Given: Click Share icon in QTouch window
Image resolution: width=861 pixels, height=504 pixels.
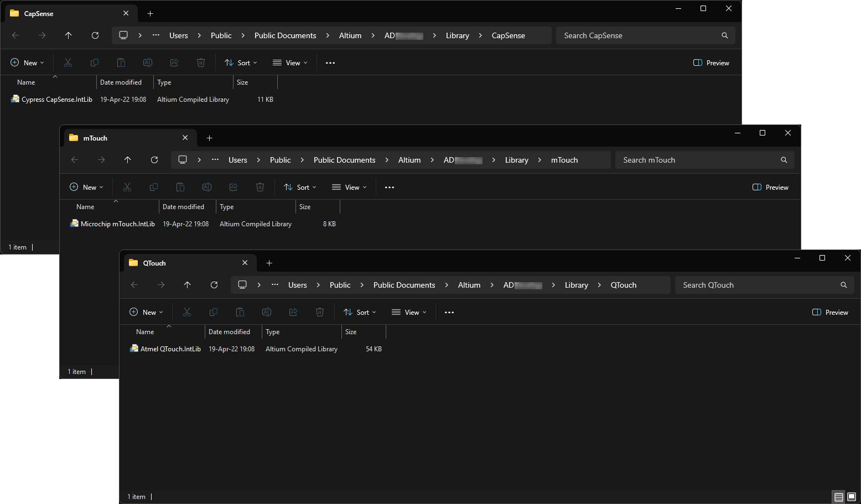Looking at the screenshot, I should (293, 313).
